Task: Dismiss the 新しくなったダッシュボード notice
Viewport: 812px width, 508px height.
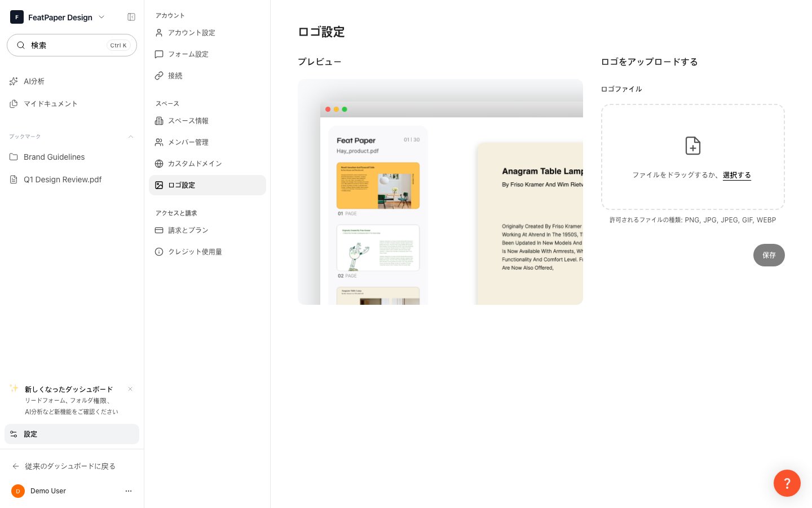Action: click(130, 389)
